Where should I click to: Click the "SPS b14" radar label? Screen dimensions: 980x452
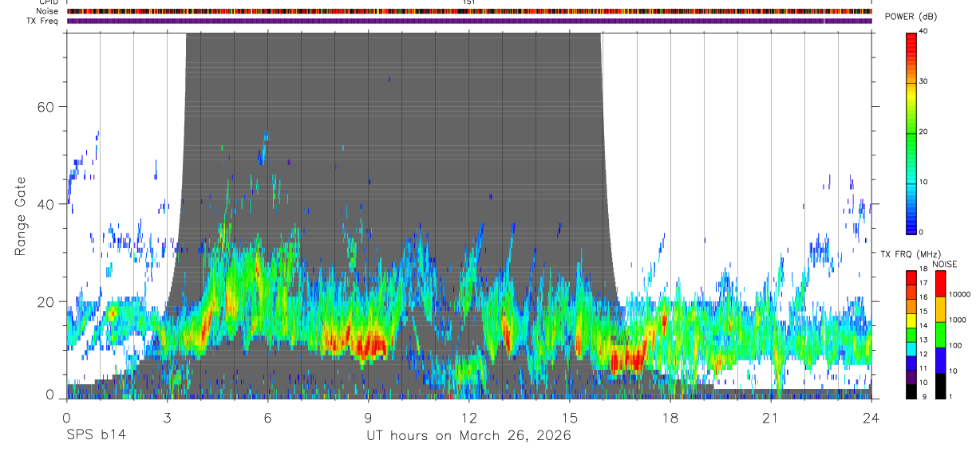click(x=95, y=435)
